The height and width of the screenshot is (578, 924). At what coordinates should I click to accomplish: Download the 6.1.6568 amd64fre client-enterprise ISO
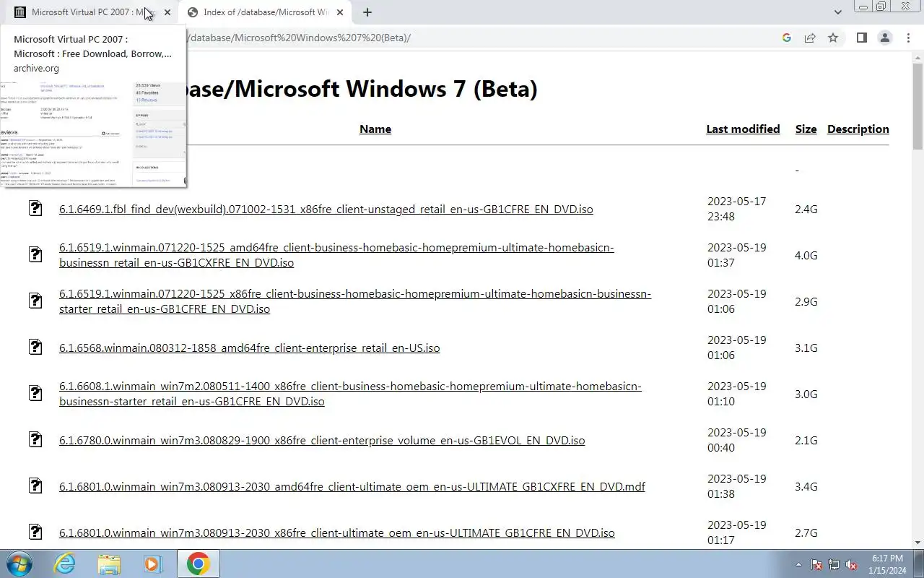click(x=250, y=348)
